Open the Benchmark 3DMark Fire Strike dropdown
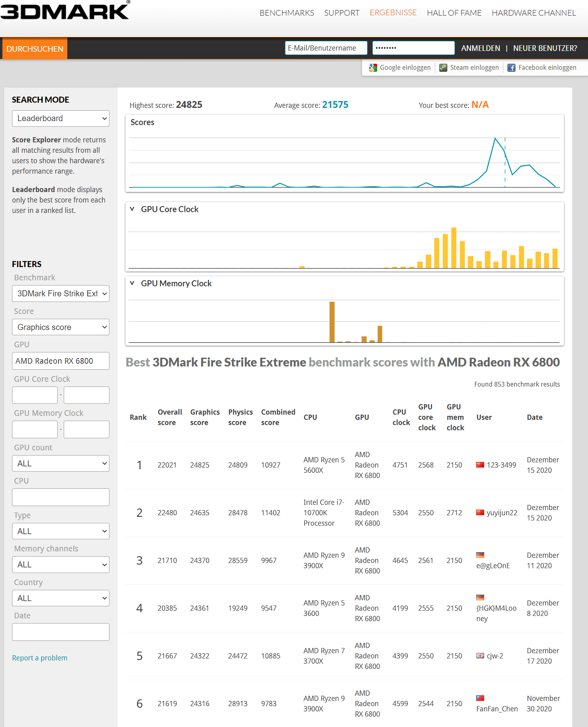Viewport: 588px width, 727px height. pyautogui.click(x=61, y=294)
